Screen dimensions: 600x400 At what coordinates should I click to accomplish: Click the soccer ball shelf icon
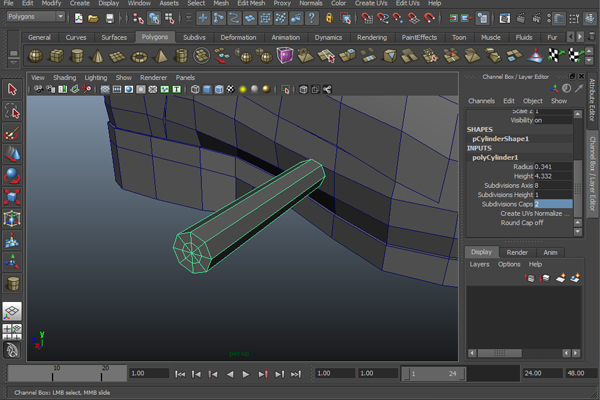[x=202, y=56]
